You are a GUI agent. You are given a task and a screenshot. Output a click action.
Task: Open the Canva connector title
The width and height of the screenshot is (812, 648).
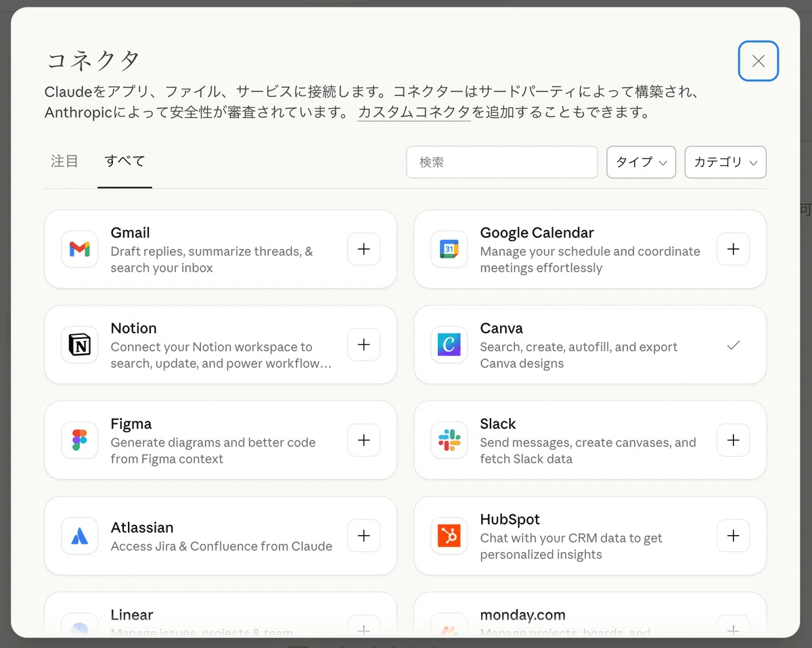tap(501, 328)
